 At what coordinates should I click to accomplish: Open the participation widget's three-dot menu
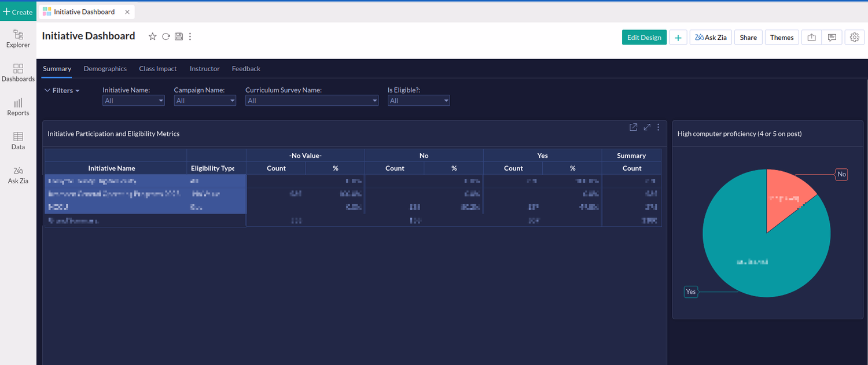coord(658,127)
